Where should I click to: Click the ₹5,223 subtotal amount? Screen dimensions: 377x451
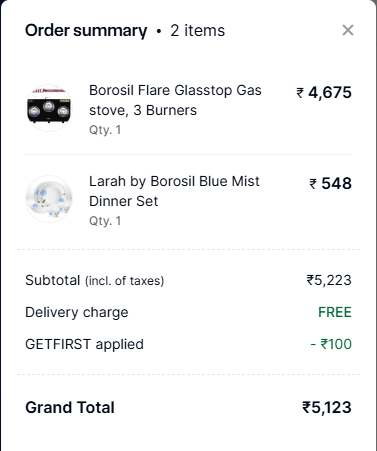click(x=329, y=280)
